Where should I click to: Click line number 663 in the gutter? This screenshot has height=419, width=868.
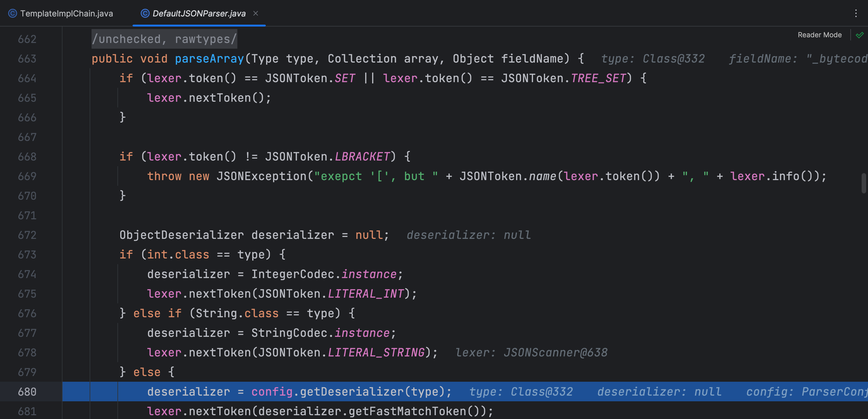pos(27,59)
